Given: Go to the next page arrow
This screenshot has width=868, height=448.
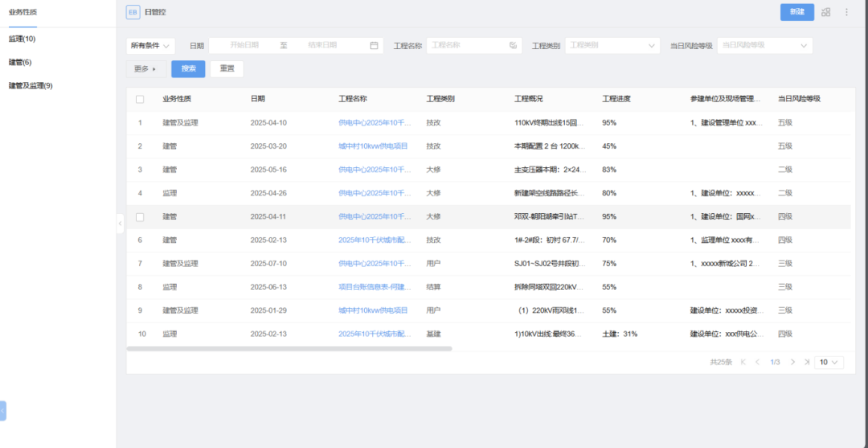Looking at the screenshot, I should point(792,362).
